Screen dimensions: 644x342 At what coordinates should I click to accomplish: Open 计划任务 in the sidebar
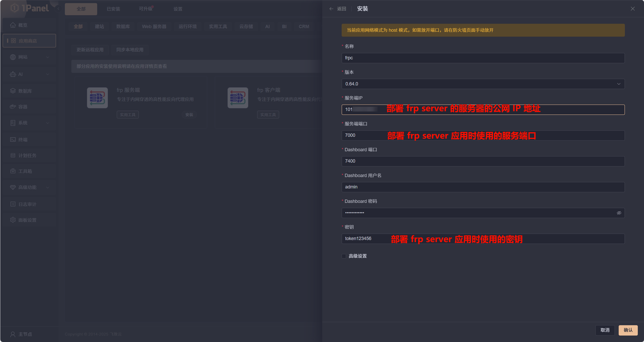(27, 155)
